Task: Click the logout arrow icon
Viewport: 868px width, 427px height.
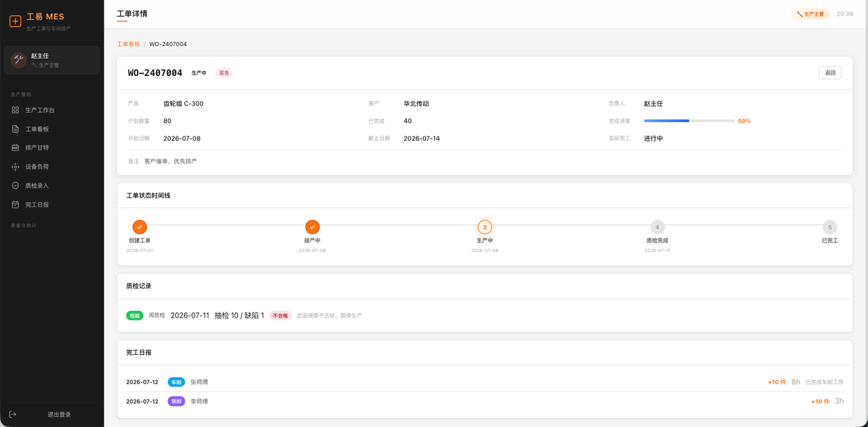Action: (x=13, y=414)
